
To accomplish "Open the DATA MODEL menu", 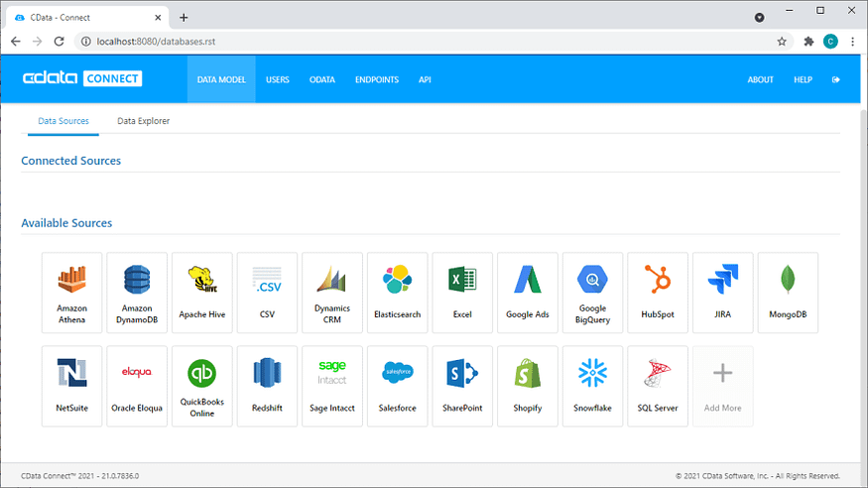I will click(x=221, y=79).
